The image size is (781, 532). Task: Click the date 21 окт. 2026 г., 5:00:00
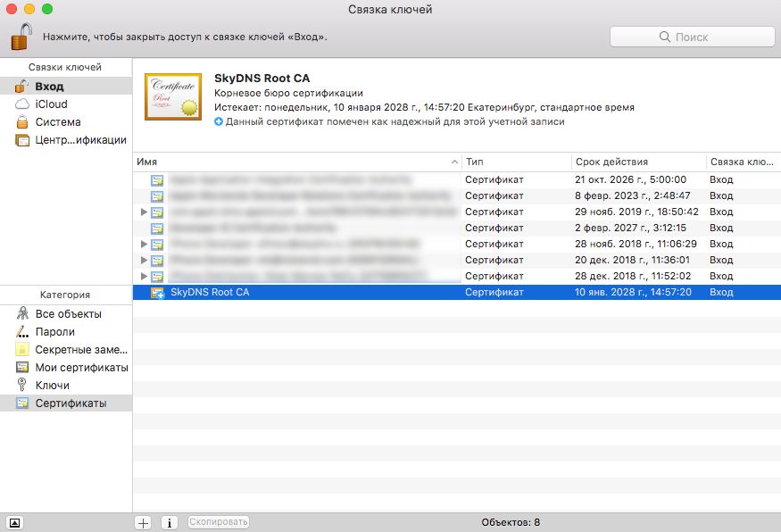tap(630, 179)
